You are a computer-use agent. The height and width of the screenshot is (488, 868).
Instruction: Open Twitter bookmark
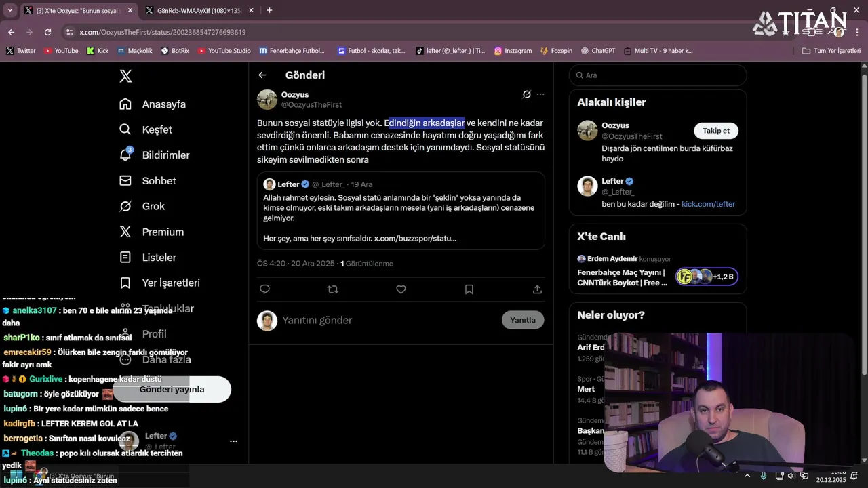21,51
